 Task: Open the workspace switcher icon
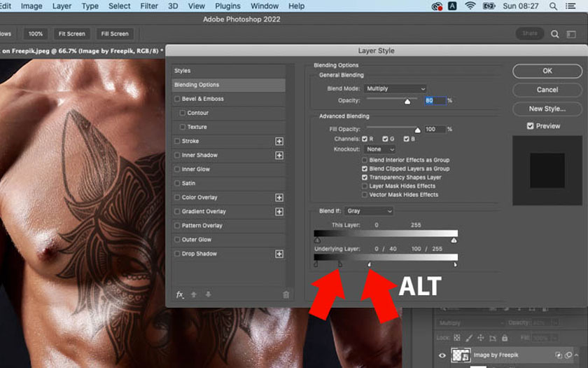571,34
